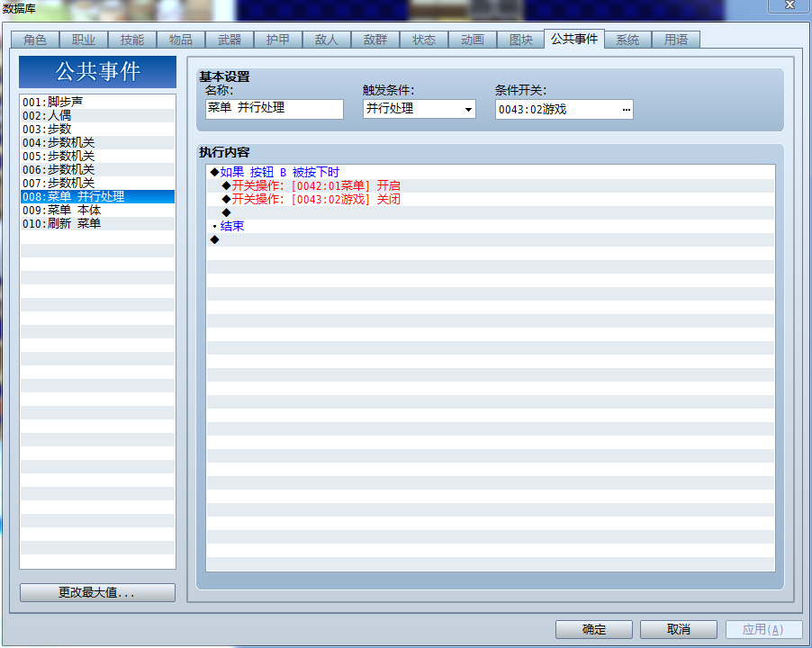The width and height of the screenshot is (812, 648).
Task: Close the 数据库 window
Action: coord(789,5)
